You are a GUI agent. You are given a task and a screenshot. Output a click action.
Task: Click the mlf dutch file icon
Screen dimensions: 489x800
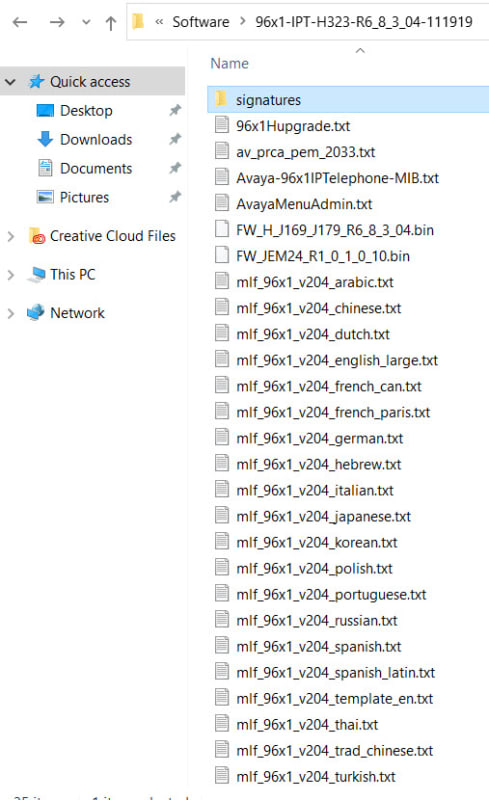click(222, 333)
